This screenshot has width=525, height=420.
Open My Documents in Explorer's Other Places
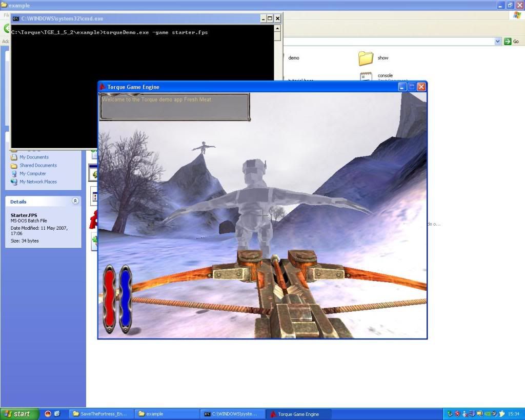coord(34,157)
